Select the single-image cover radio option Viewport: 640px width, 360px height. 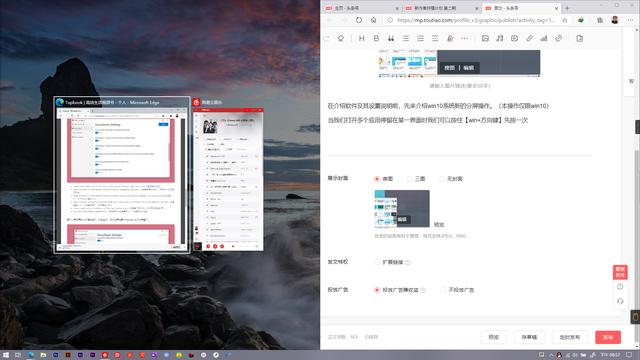coord(377,179)
